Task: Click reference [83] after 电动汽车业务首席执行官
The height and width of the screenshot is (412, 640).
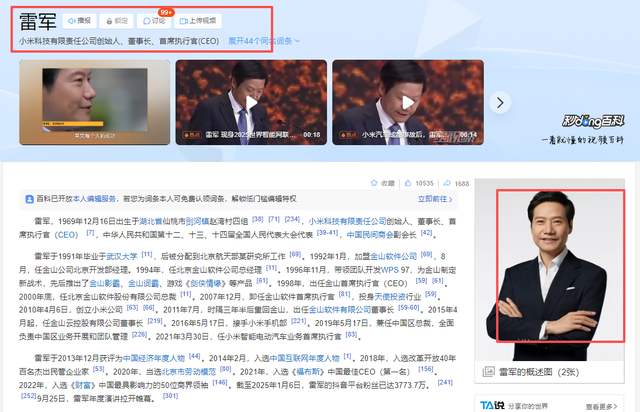Action: point(351,334)
